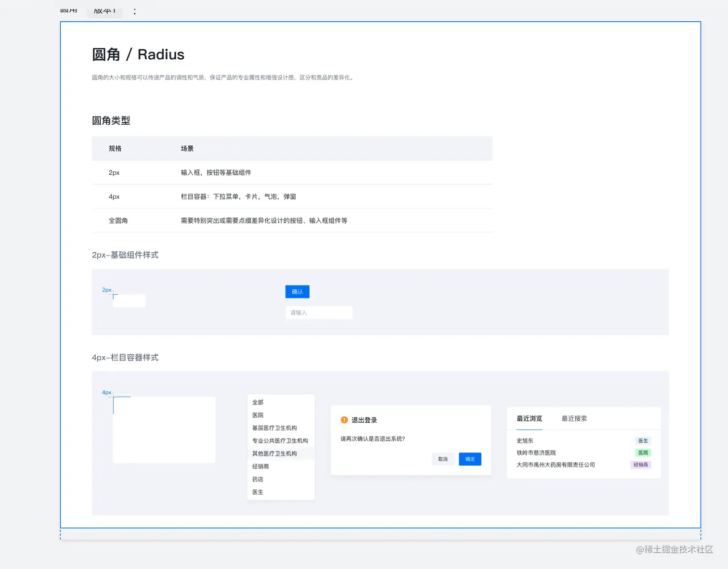Click the 退出登录 dialog title

coord(364,420)
